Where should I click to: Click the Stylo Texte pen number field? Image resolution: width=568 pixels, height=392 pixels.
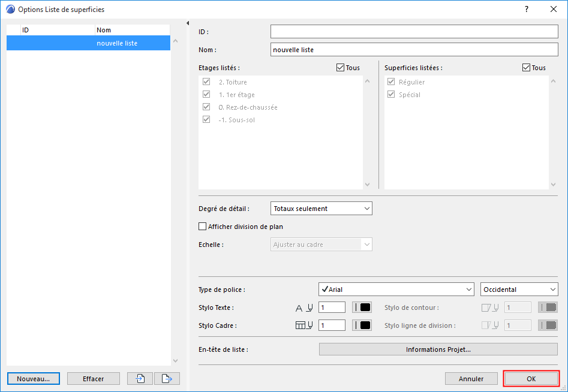click(332, 307)
